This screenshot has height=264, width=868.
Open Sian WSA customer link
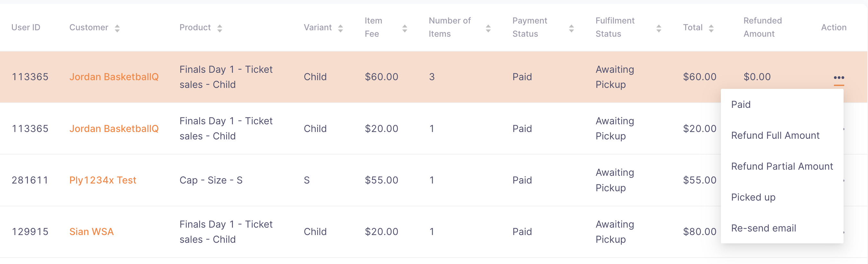91,231
